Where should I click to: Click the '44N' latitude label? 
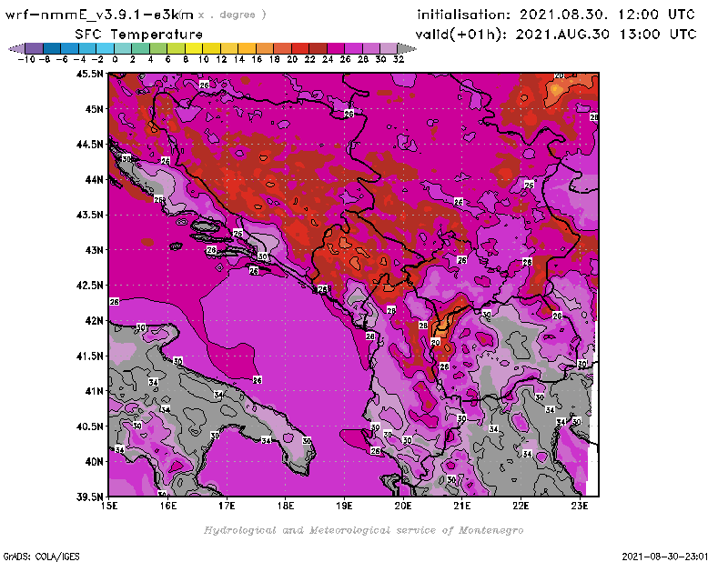[94, 179]
